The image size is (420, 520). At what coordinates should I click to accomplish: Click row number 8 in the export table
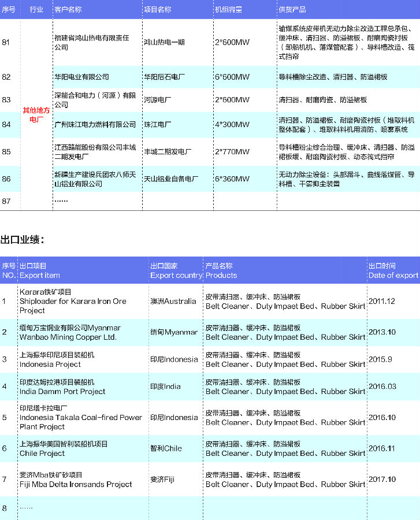pos(4,508)
